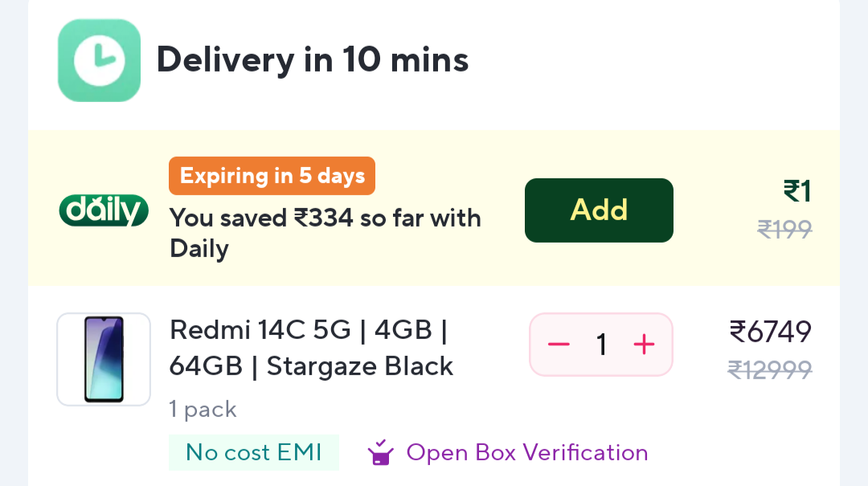Viewport: 868px width, 486px height.
Task: Open the Redmi 14C 5G product title
Action: 311,348
